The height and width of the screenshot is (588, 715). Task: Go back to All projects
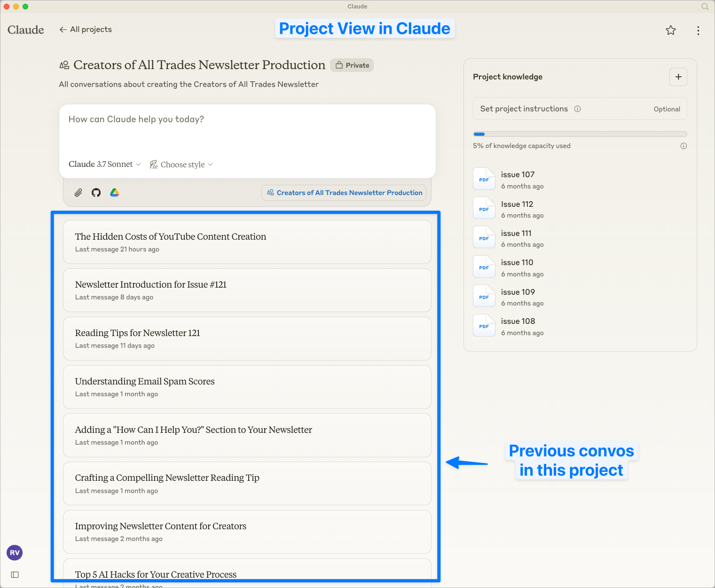pos(85,29)
